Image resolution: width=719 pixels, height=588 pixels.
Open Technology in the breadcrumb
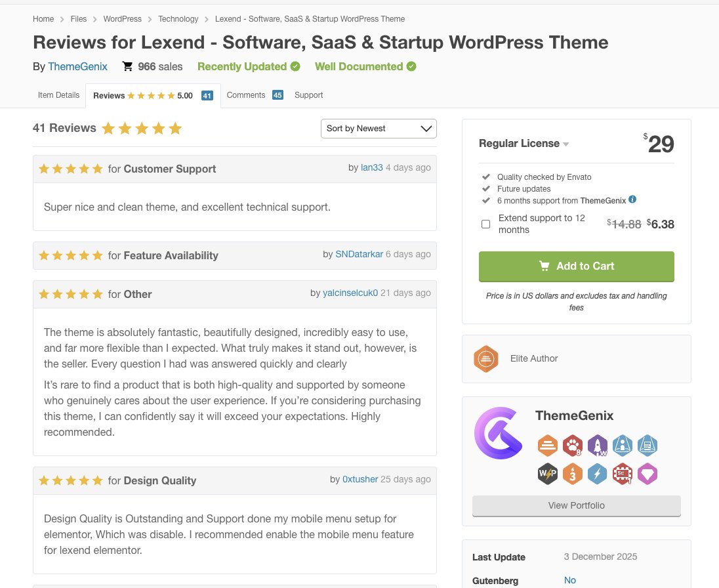pos(178,19)
